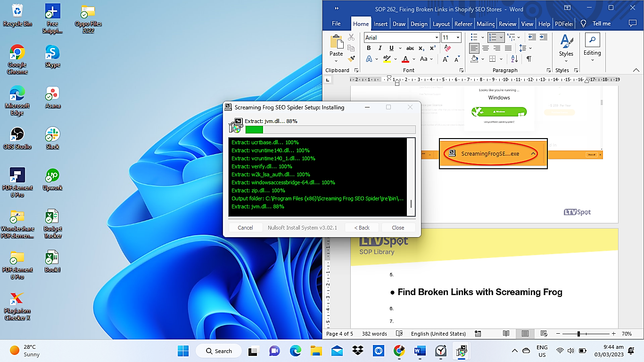644x362 pixels.
Task: Click the Superscript x² icon
Action: click(x=432, y=48)
